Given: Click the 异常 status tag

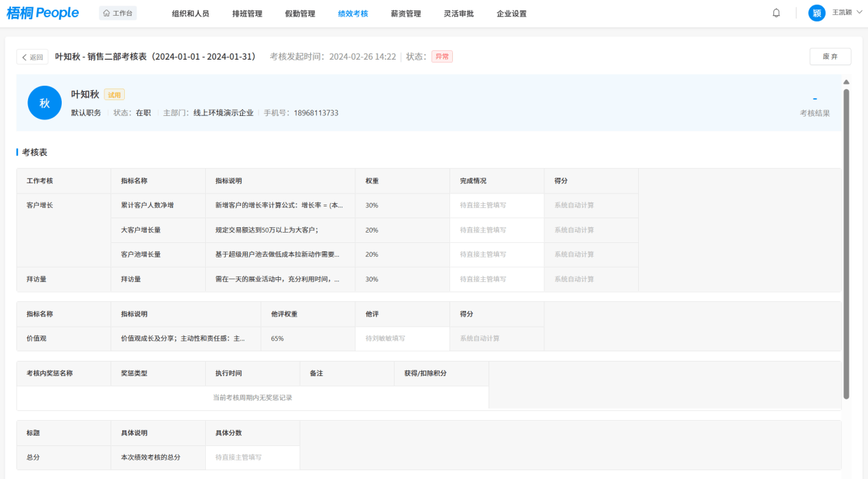Looking at the screenshot, I should click(442, 57).
